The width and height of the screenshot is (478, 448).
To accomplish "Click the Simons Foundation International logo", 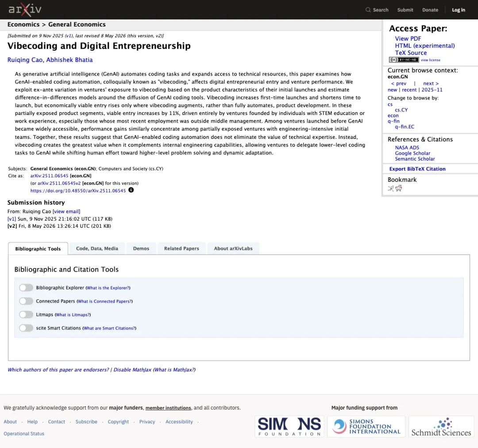I will point(366,427).
